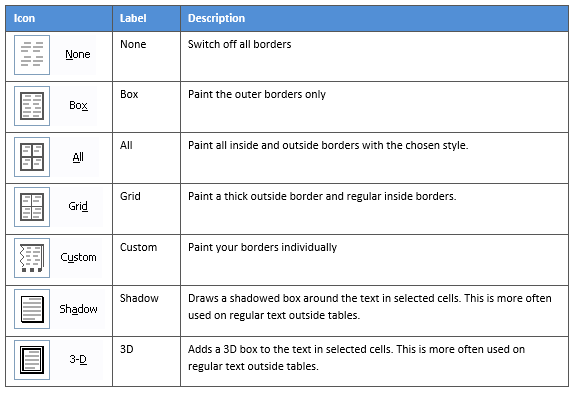Click the Grid label next to its icon

(78, 206)
